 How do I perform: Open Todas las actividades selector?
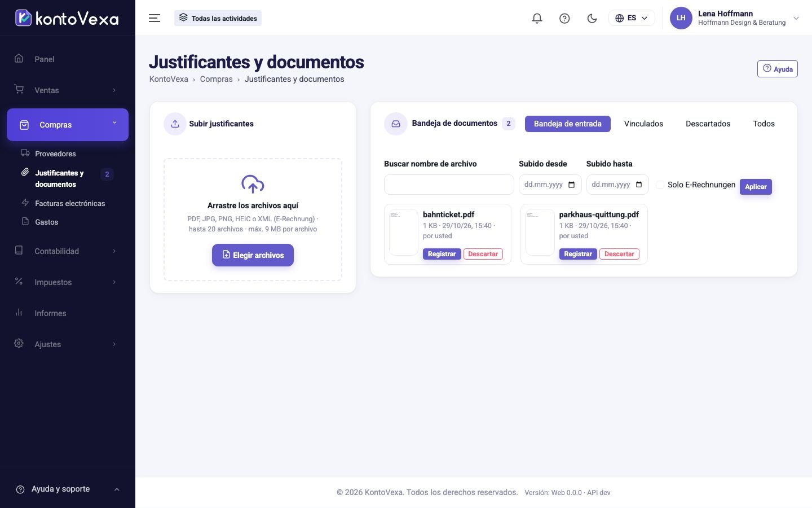pyautogui.click(x=218, y=18)
